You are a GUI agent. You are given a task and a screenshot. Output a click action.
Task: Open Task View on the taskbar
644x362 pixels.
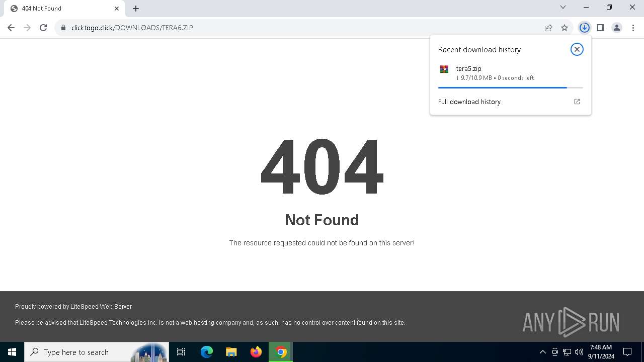[181, 352]
